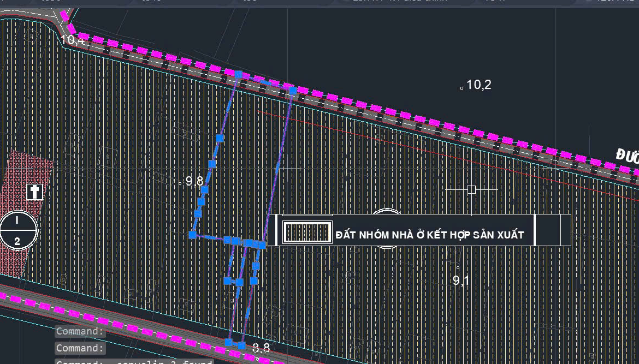Click the first Command: prompt line
Image resolution: width=639 pixels, height=364 pixels.
coord(80,331)
